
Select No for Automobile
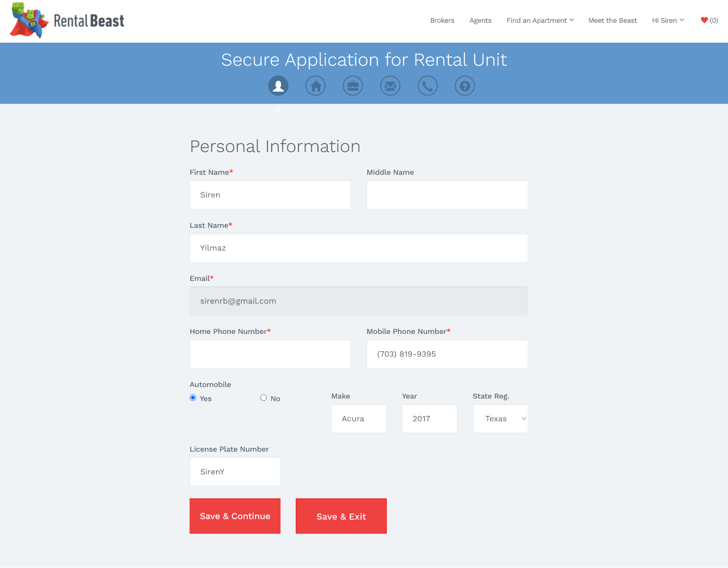263,398
